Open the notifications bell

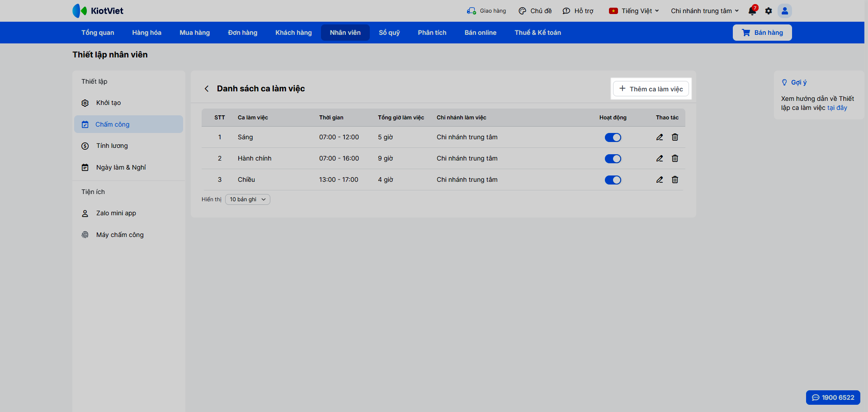[x=753, y=10]
